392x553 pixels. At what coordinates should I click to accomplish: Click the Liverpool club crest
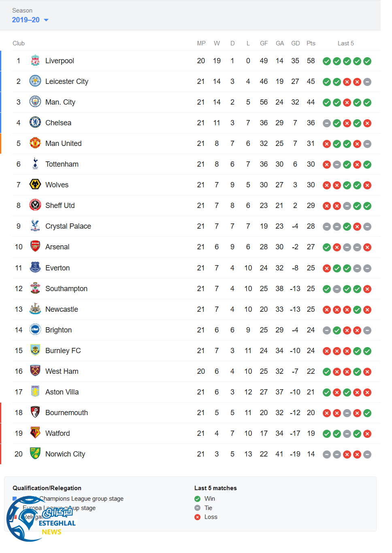click(x=35, y=61)
